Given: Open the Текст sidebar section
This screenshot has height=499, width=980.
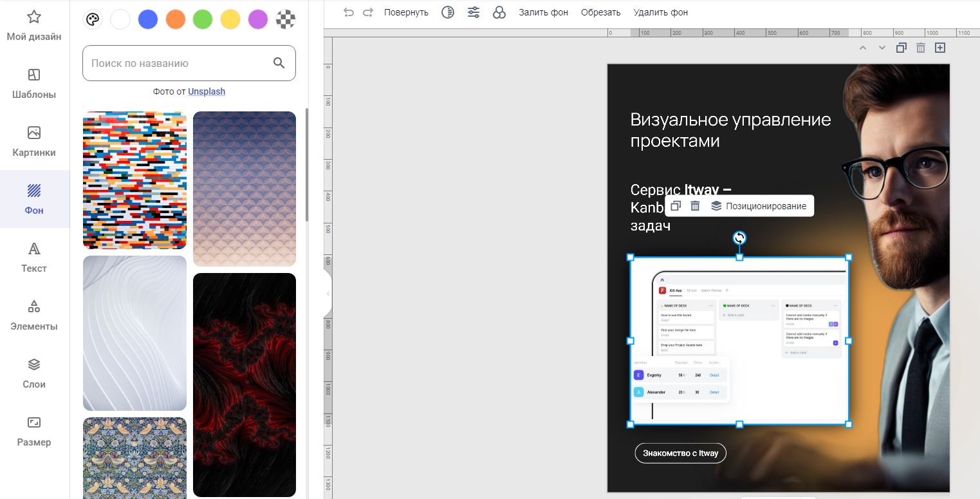Looking at the screenshot, I should [34, 258].
